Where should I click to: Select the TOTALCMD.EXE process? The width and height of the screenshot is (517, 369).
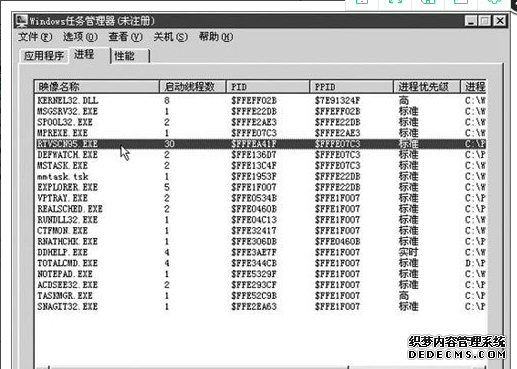coord(261,263)
